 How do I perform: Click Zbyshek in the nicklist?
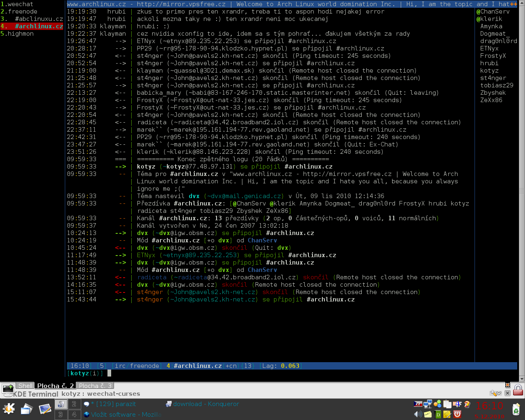click(493, 93)
